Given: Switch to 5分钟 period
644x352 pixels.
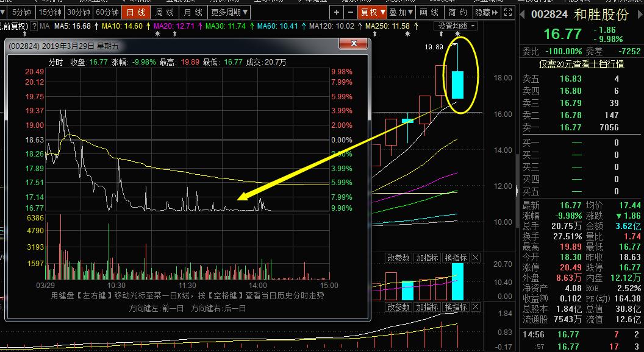Looking at the screenshot, I should (21, 12).
